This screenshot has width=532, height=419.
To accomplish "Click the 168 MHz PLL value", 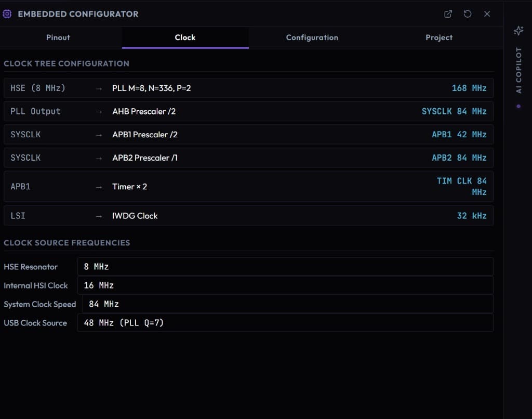I will (x=469, y=88).
